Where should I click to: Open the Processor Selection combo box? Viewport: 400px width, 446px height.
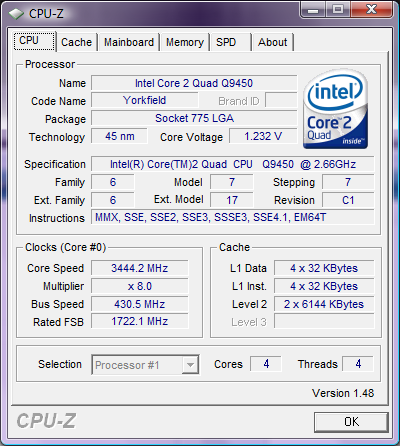[x=145, y=365]
